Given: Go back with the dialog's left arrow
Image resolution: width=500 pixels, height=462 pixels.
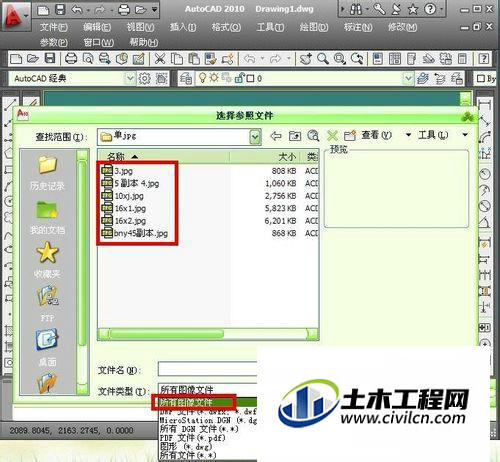Looking at the screenshot, I should click(x=276, y=136).
